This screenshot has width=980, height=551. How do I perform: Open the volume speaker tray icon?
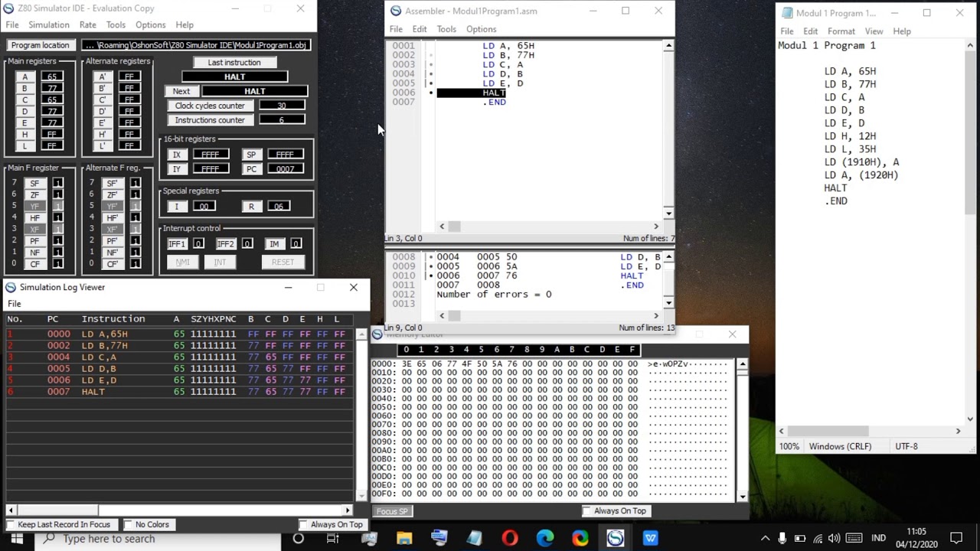tap(835, 539)
